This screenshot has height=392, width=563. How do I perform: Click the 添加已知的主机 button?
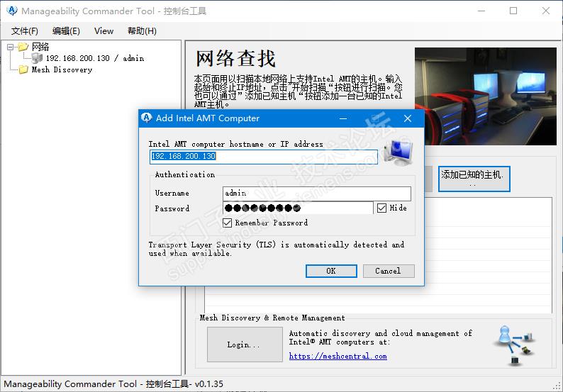click(x=474, y=179)
